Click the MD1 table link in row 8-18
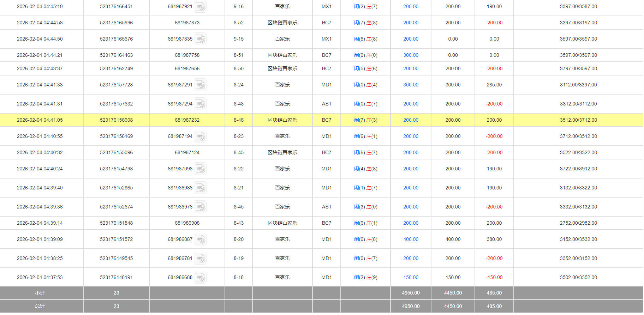The image size is (644, 315). tap(326, 278)
